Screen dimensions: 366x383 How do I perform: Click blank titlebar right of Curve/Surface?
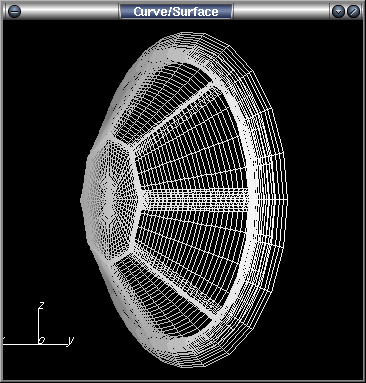click(x=282, y=12)
